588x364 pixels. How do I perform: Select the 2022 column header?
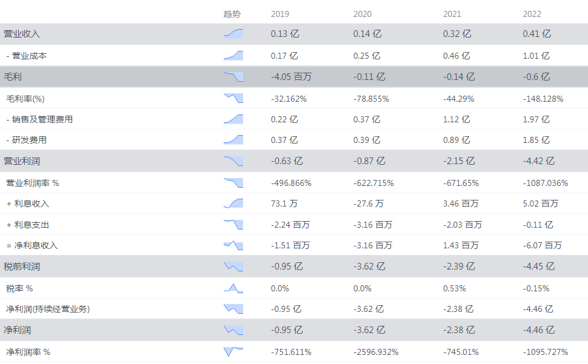(x=532, y=14)
